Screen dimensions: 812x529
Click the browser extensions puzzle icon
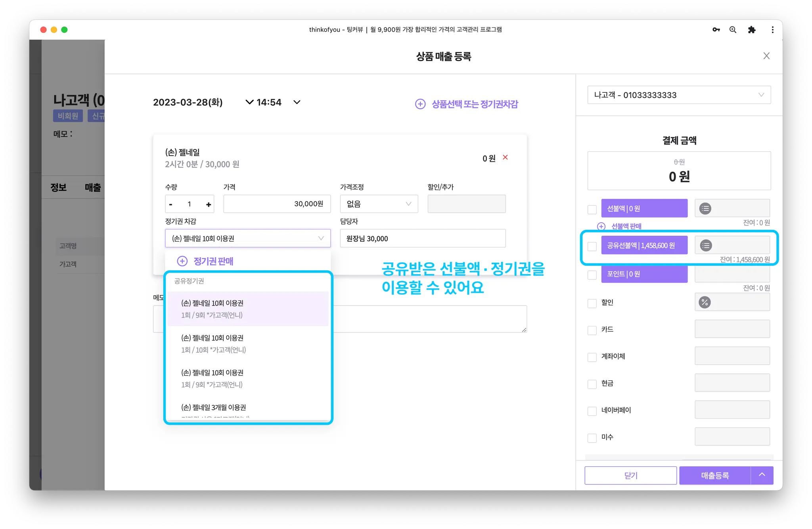[x=751, y=30]
